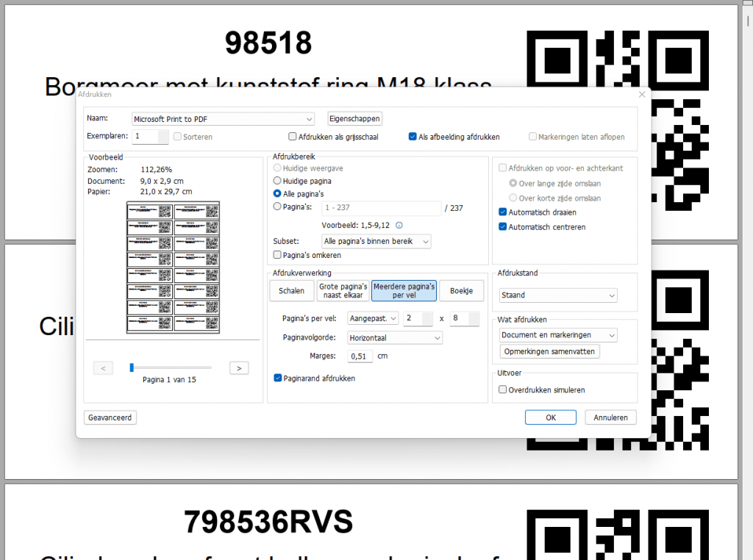
Task: Open the Geavanceerd settings
Action: click(110, 417)
